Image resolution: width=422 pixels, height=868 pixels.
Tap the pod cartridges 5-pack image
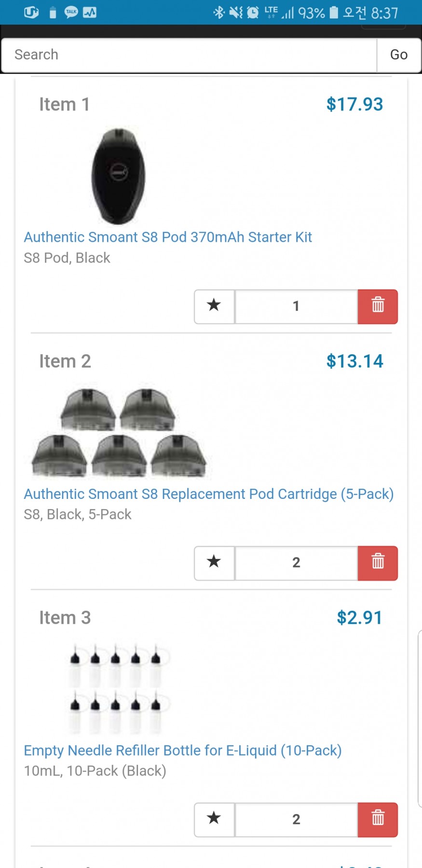119,433
